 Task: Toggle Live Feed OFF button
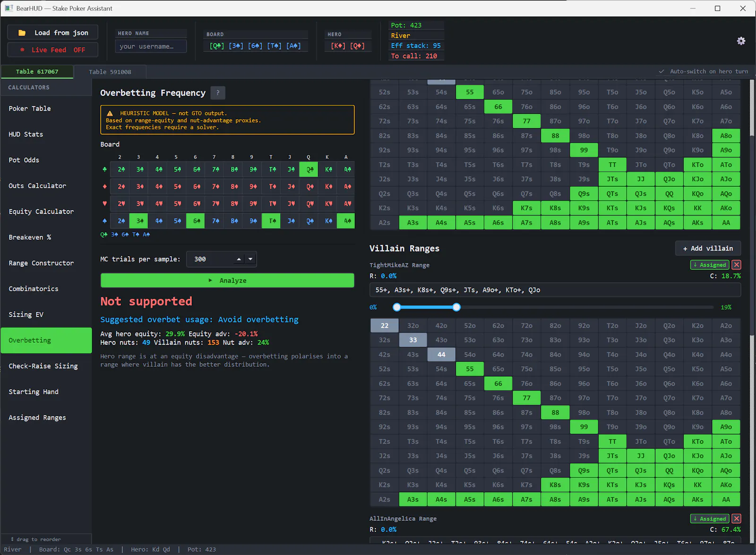coord(53,50)
